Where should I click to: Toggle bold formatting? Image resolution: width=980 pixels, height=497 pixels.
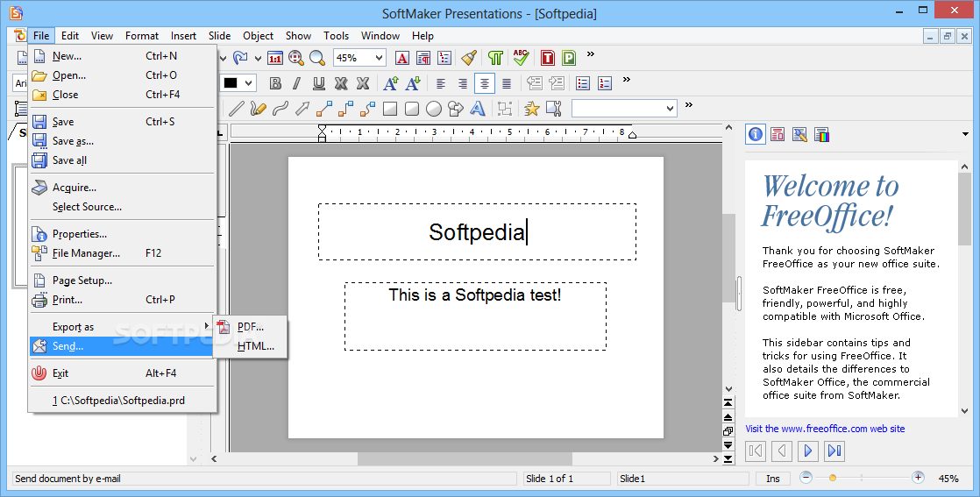[275, 83]
